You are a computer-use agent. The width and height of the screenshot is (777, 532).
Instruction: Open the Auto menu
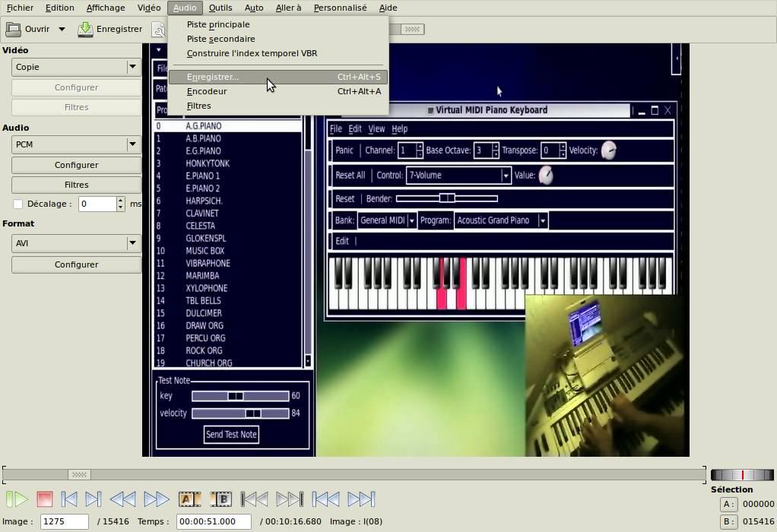coord(254,8)
